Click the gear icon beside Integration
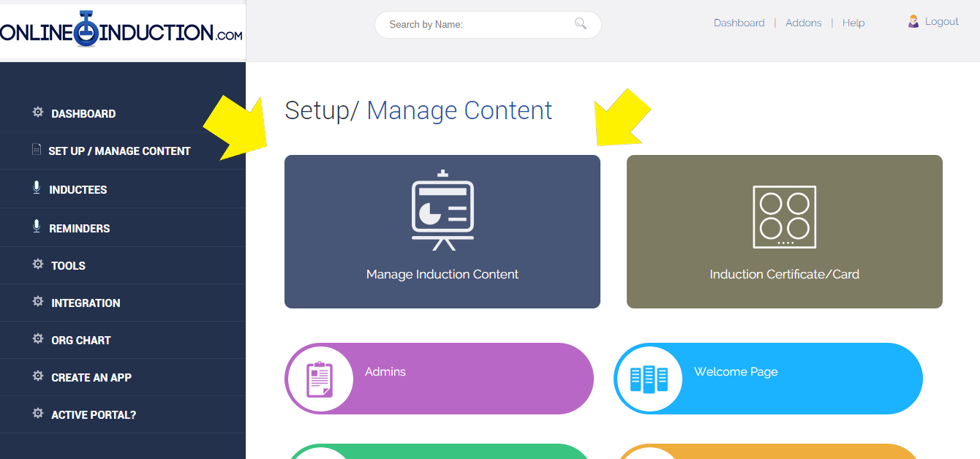The height and width of the screenshot is (459, 980). (38, 302)
